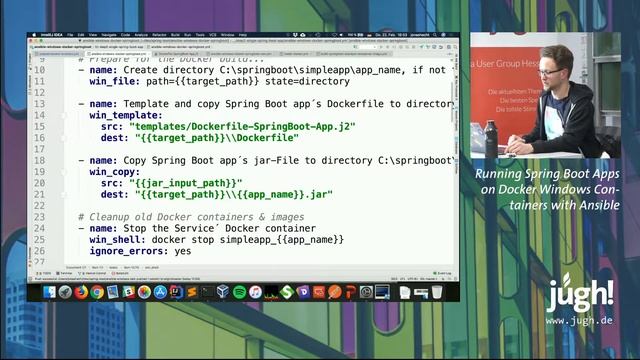
Task: Open the TODO tool window
Action: 44,273
